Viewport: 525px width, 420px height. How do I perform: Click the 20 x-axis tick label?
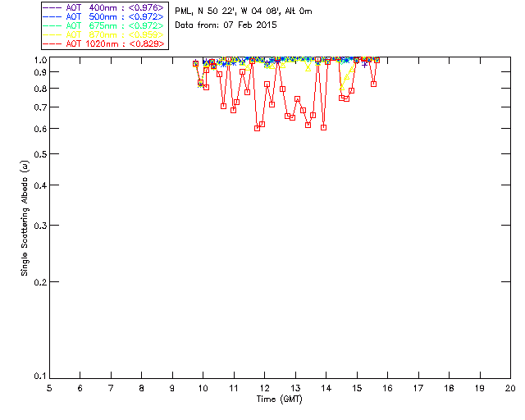tap(510, 388)
